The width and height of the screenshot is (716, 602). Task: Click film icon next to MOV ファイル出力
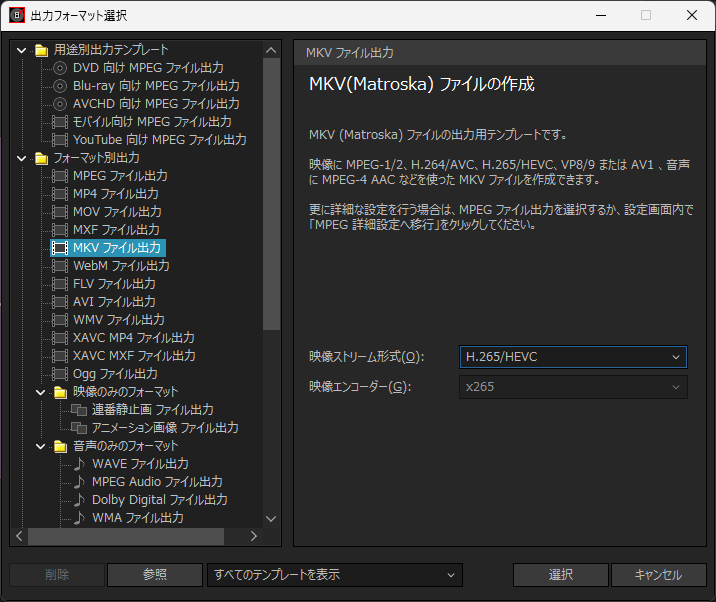pos(60,212)
